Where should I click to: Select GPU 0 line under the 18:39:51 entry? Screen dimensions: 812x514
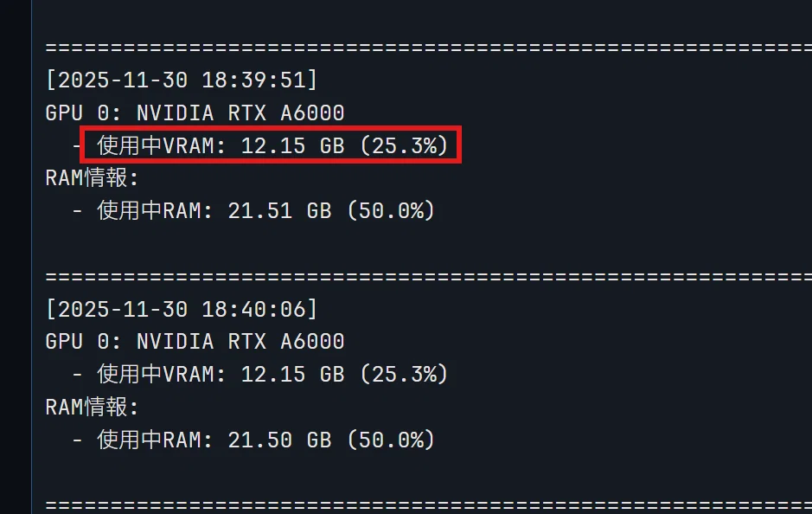[195, 113]
